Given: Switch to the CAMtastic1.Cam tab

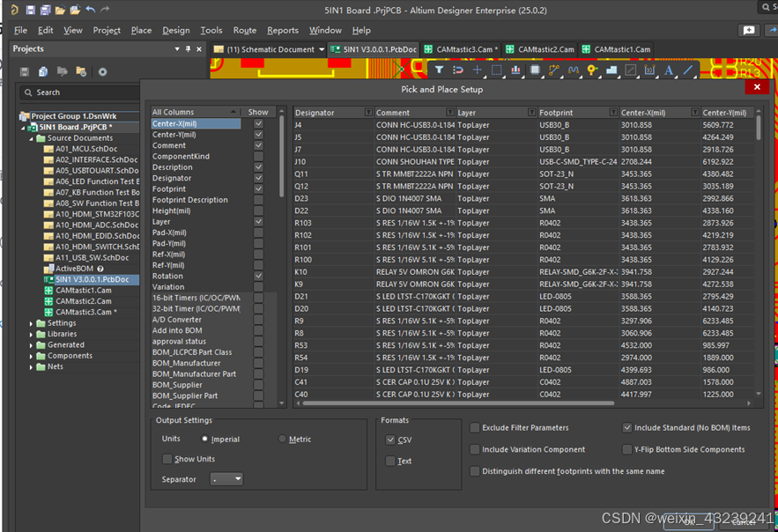Looking at the screenshot, I should [618, 49].
